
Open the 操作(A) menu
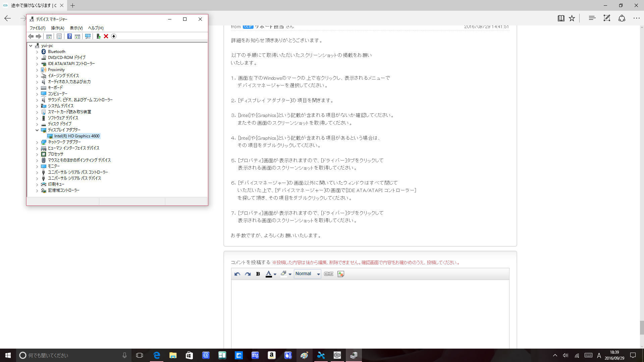point(57,28)
